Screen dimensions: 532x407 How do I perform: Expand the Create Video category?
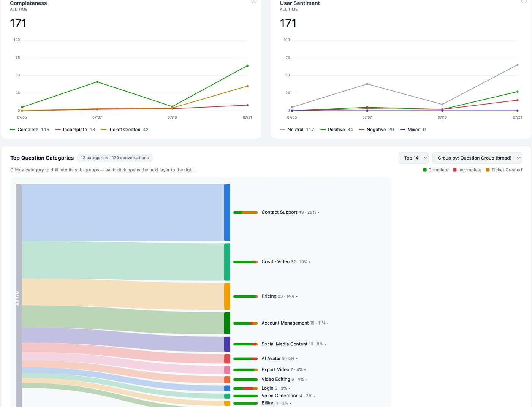[286, 262]
